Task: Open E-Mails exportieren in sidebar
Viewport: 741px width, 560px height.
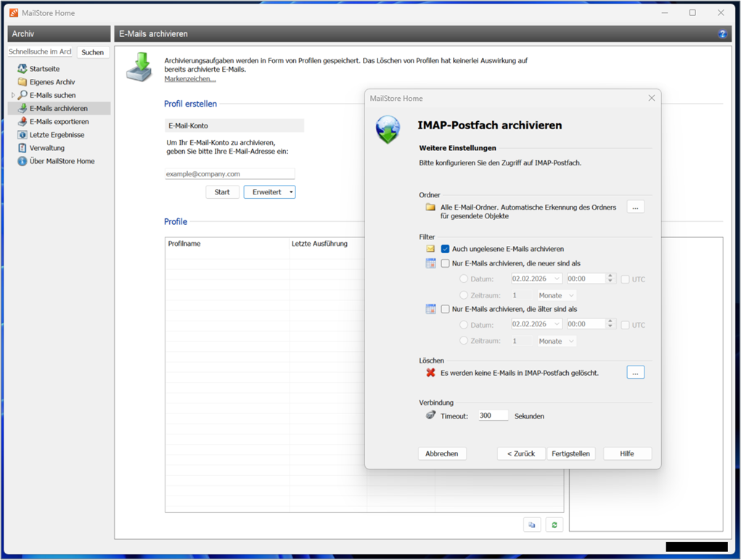Action: [59, 122]
